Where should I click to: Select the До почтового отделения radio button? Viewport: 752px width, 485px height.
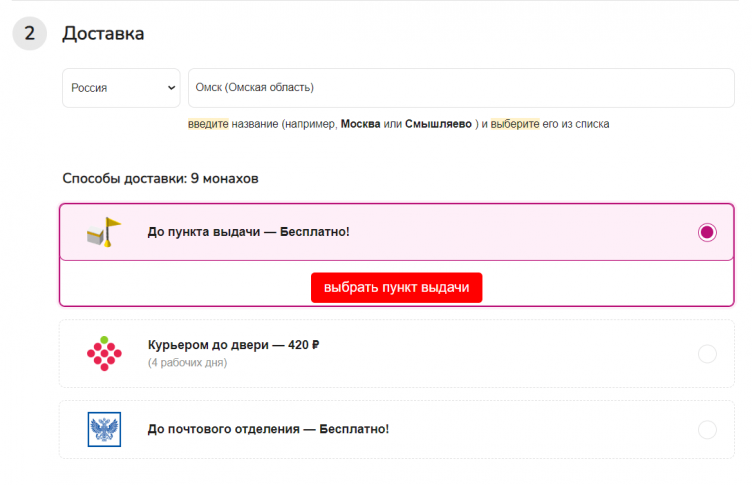[707, 429]
